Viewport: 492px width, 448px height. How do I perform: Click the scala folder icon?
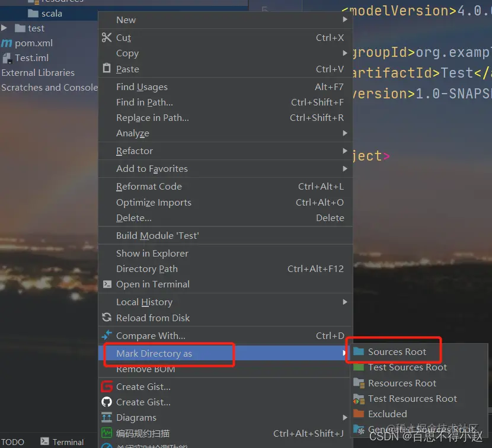click(x=33, y=13)
